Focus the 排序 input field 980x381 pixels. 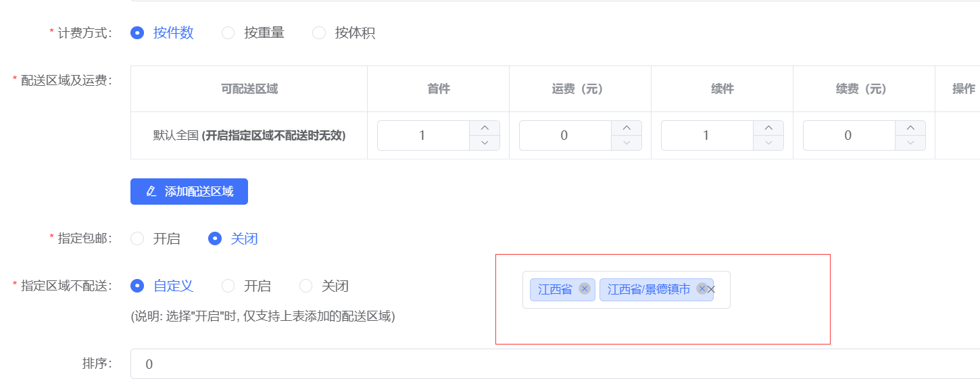(x=555, y=364)
